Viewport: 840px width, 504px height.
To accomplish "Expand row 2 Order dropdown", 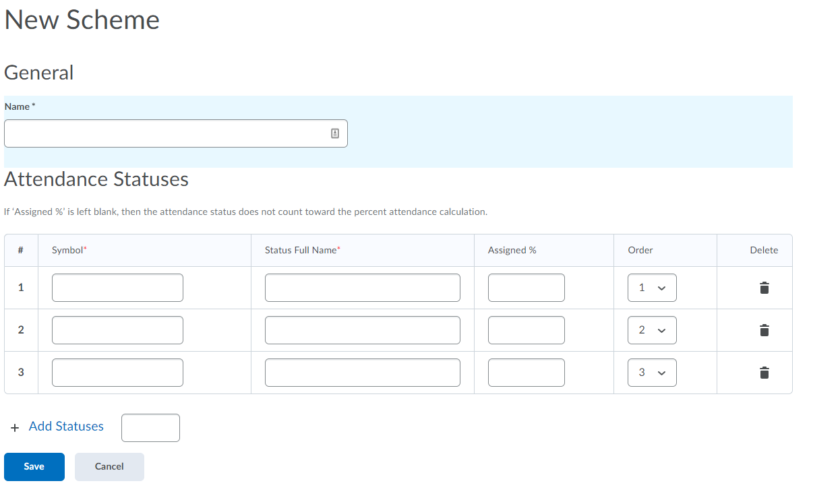I will 651,330.
